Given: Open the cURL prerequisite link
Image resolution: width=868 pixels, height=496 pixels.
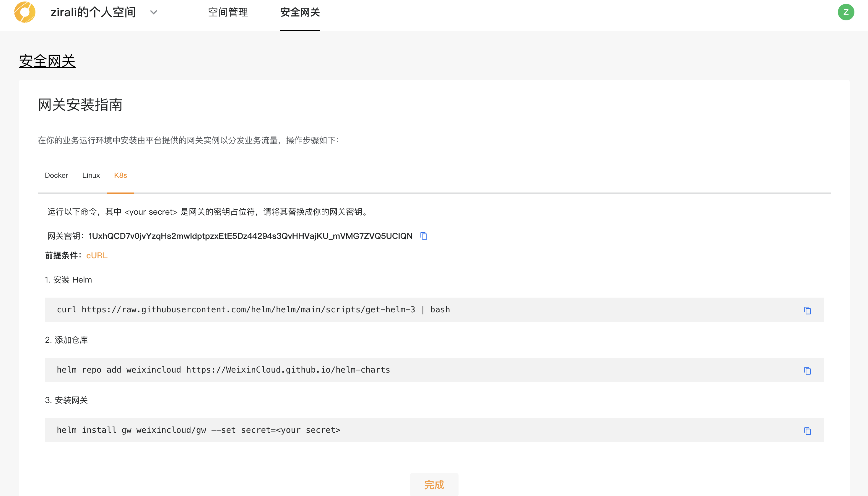Looking at the screenshot, I should pos(97,255).
